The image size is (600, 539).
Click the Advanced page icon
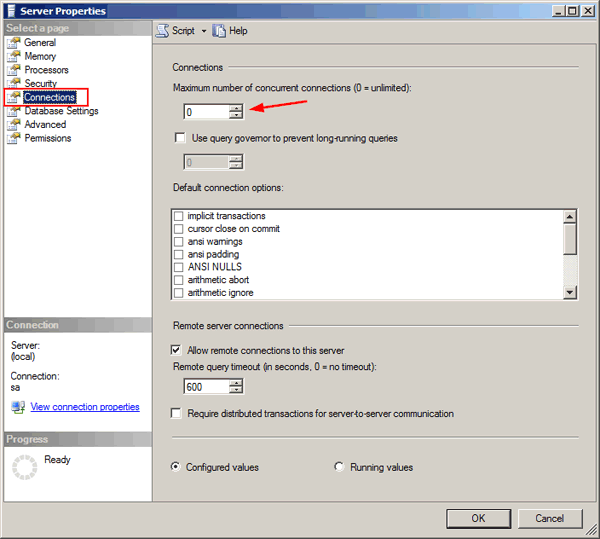(13, 124)
